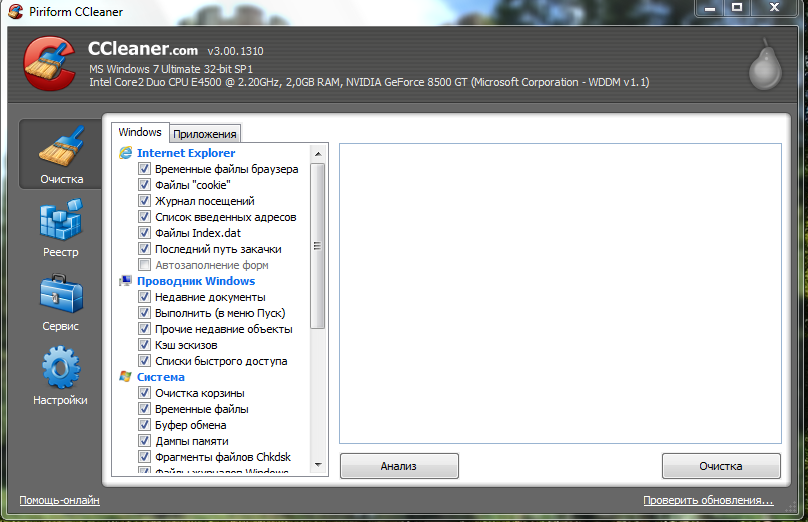Uncheck Файлы "cookie" checkbox
Viewport: 808px width, 522px height.
click(x=145, y=184)
